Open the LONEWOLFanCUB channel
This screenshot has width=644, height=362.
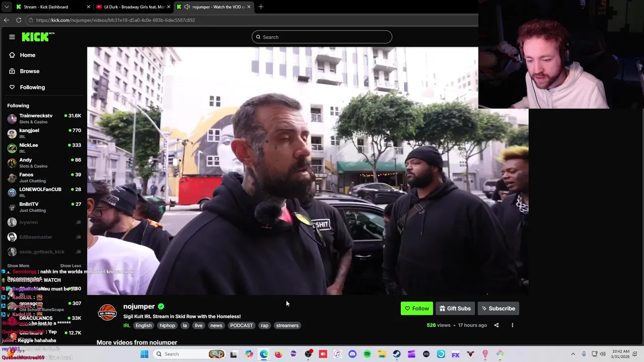click(x=44, y=192)
